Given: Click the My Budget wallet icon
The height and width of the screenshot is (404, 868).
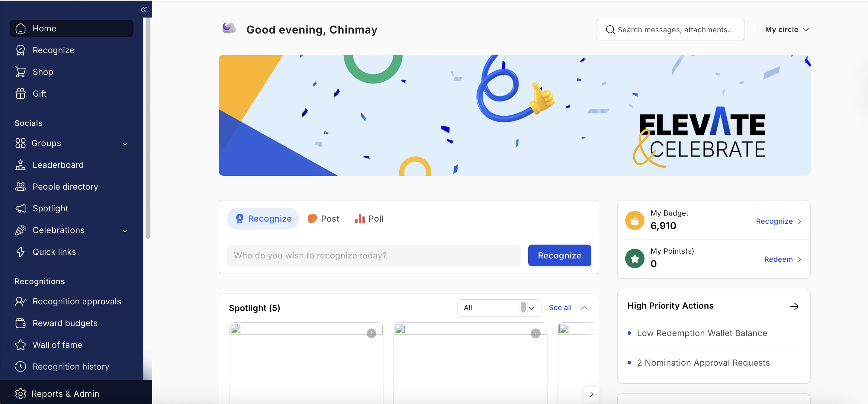Looking at the screenshot, I should (635, 221).
